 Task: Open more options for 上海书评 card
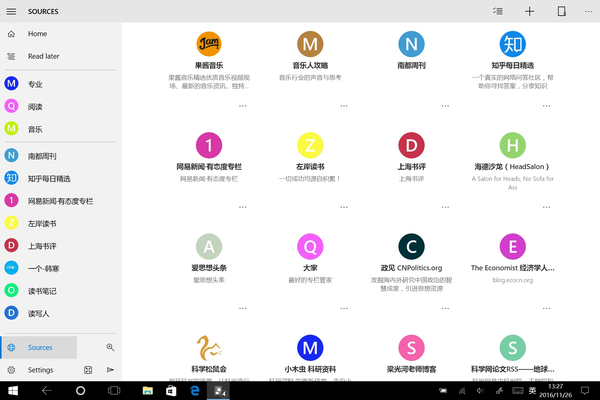click(x=445, y=207)
